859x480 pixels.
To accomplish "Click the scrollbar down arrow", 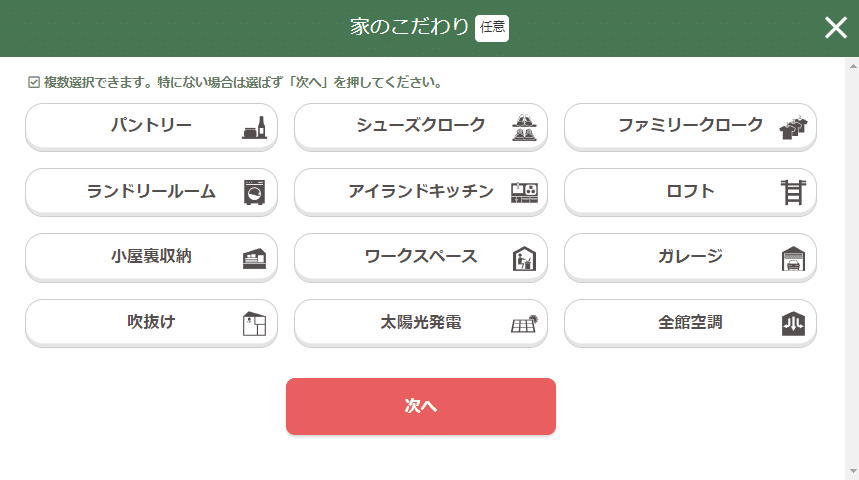I will (854, 472).
